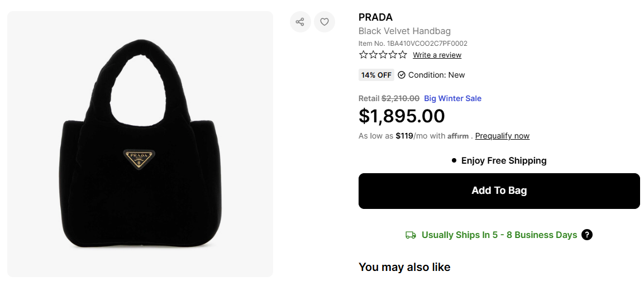Open the Write a review link
Image resolution: width=644 pixels, height=281 pixels.
tap(437, 55)
